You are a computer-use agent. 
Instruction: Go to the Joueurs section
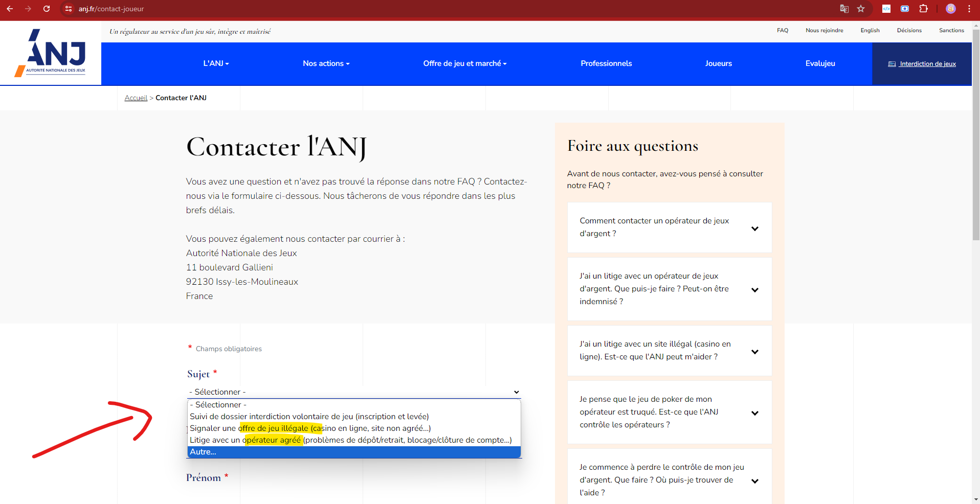tap(718, 63)
